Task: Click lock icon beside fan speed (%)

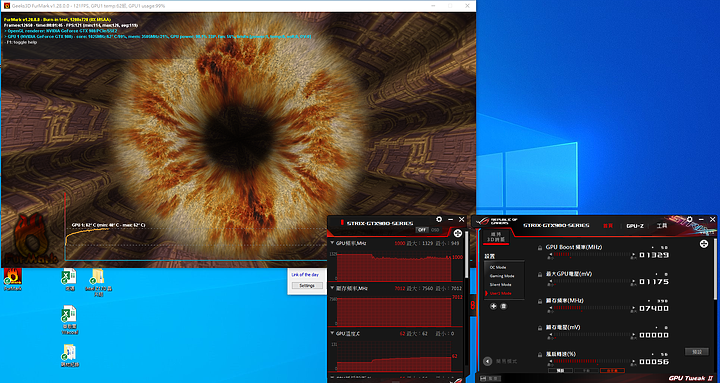Action: pyautogui.click(x=540, y=354)
